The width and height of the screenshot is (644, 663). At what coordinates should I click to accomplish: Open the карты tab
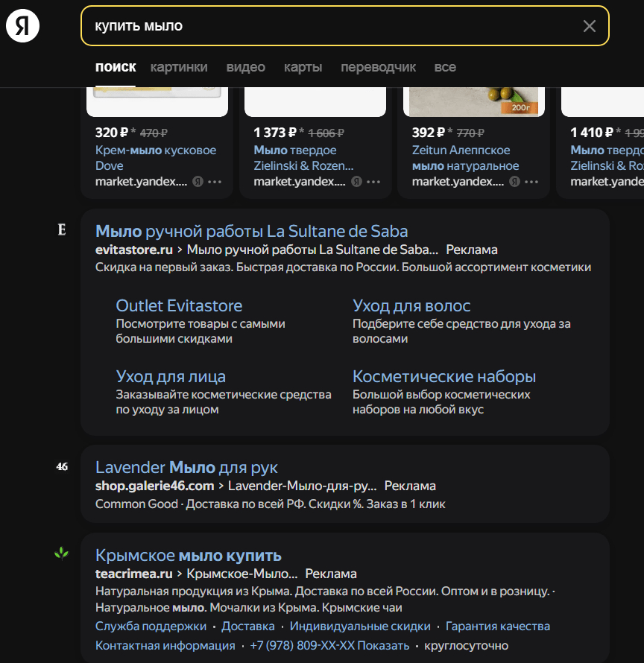(x=303, y=67)
